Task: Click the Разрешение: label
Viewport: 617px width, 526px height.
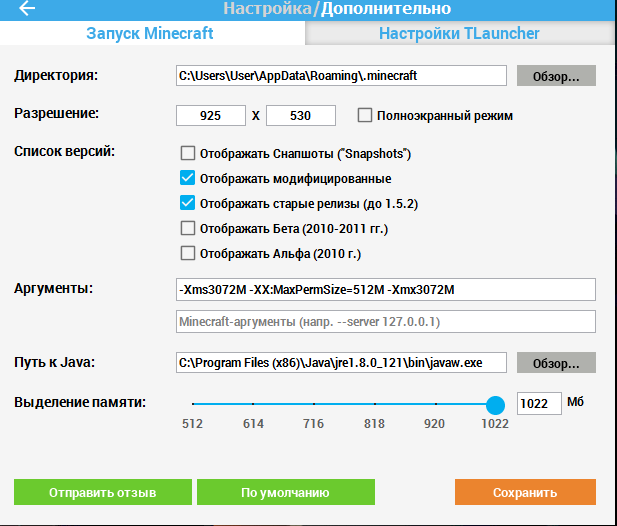Action: click(57, 113)
